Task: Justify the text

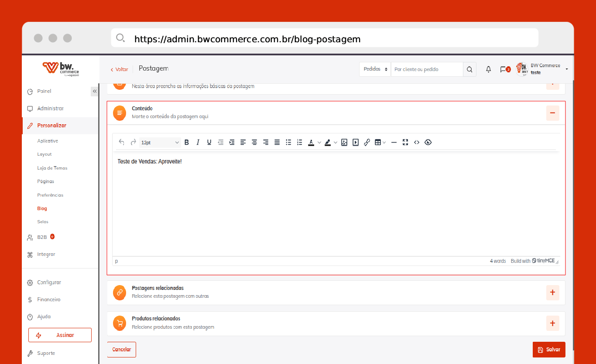Action: click(x=277, y=142)
